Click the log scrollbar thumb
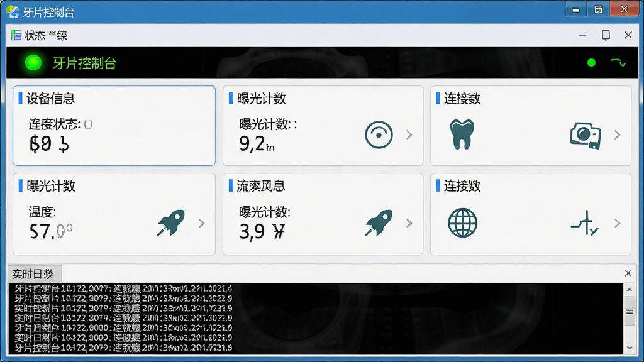 [629, 312]
